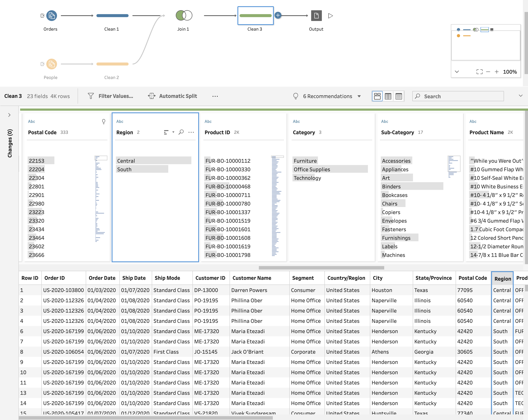Image resolution: width=528 pixels, height=420 pixels.
Task: Zoom out the flow canvas
Action: [488, 72]
